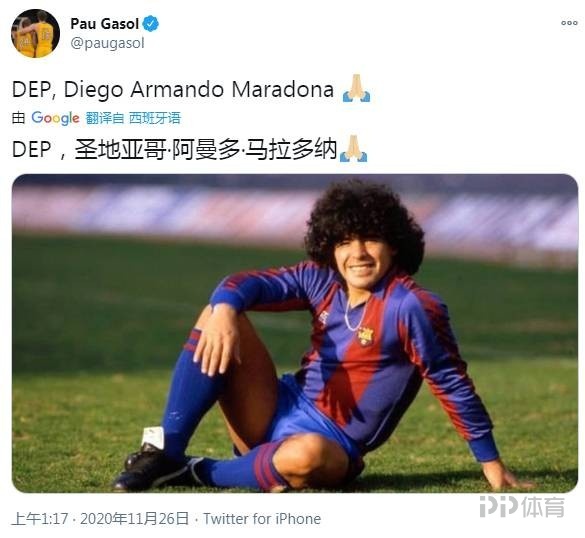585x538 pixels.
Task: Open Pau Gasol's profile avatar picture
Action: (x=35, y=34)
